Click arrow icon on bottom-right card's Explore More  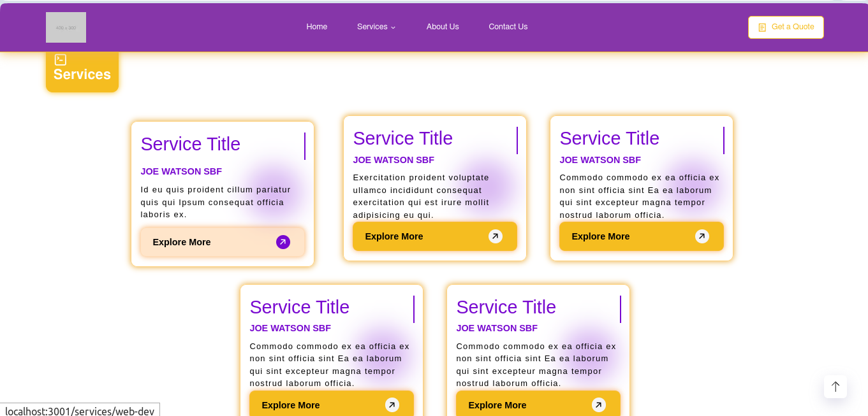click(599, 405)
